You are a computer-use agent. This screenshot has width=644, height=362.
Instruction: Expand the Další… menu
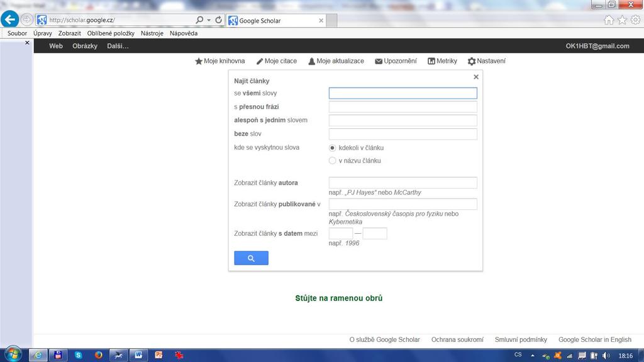[x=118, y=46]
